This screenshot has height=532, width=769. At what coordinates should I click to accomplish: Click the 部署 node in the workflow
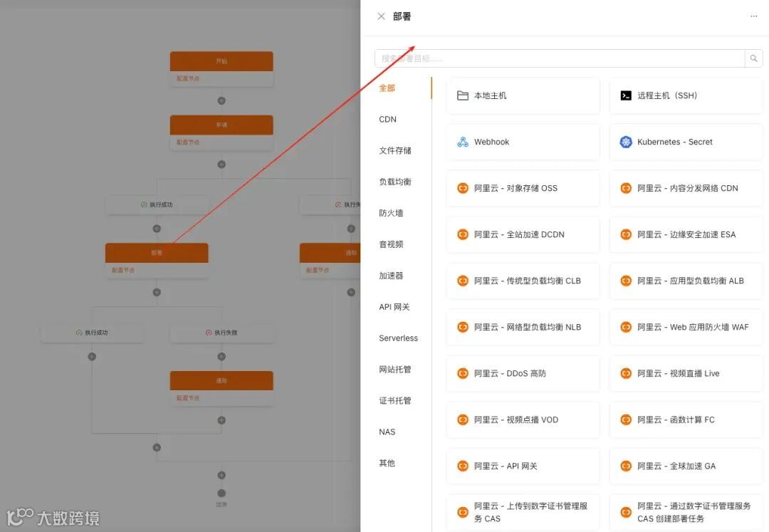[157, 253]
